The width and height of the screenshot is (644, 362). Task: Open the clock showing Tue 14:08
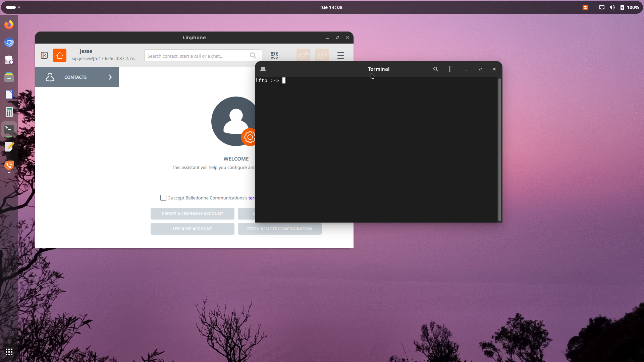331,7
